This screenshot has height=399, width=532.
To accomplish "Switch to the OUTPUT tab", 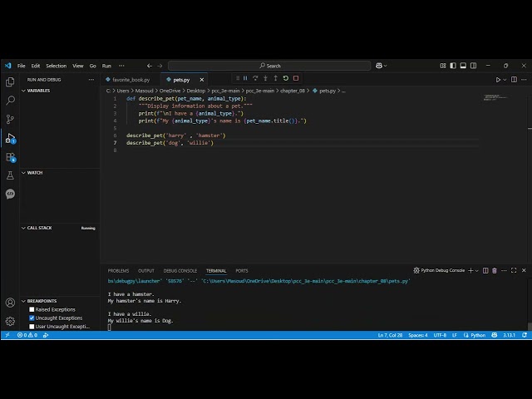I will point(146,271).
